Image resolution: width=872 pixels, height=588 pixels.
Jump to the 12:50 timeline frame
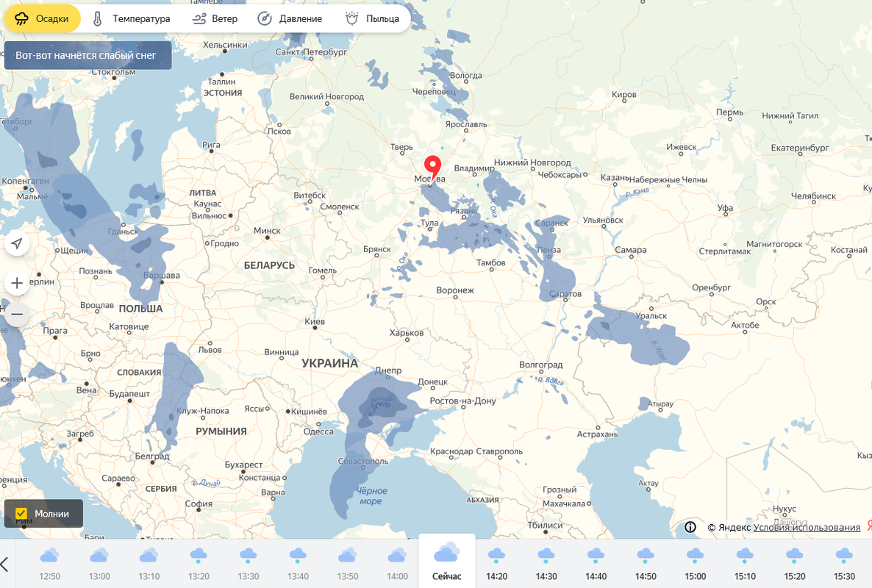[49, 564]
